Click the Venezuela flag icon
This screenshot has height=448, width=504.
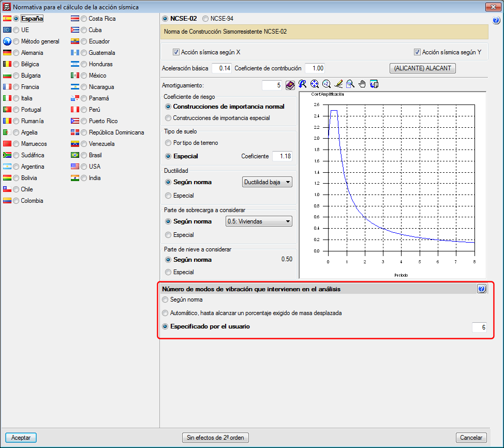(x=75, y=144)
